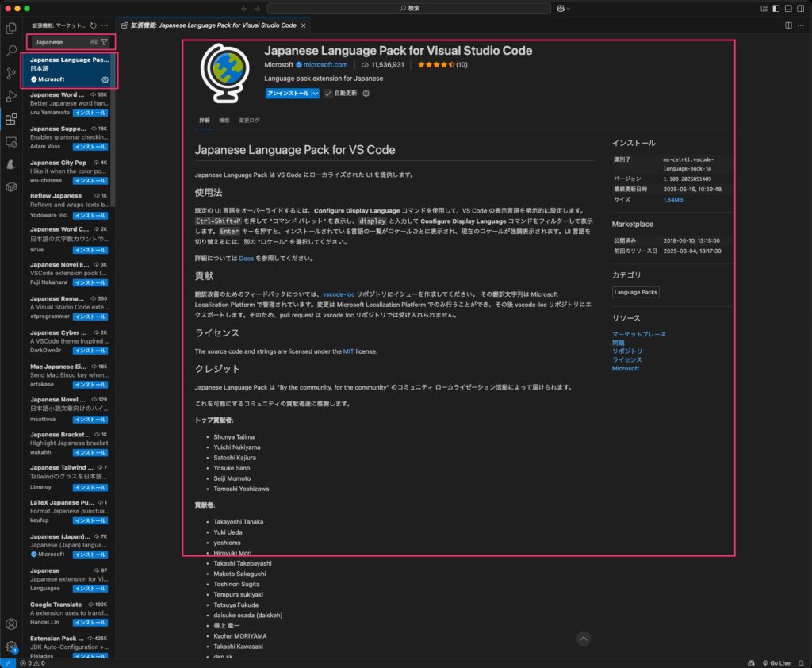Show the errors and warnings status item
This screenshot has width=812, height=668.
(x=33, y=663)
